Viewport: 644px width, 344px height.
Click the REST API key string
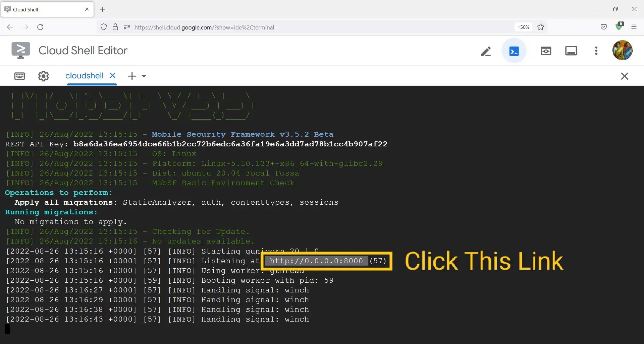(x=230, y=144)
